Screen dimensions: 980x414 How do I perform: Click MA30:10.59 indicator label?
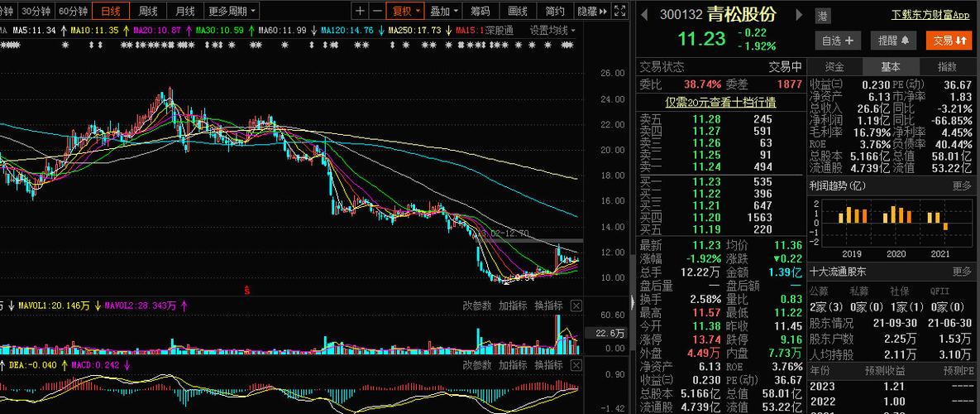(x=220, y=30)
